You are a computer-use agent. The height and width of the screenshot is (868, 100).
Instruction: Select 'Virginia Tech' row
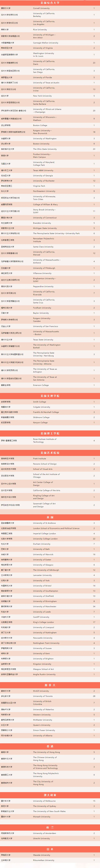(50, 186)
